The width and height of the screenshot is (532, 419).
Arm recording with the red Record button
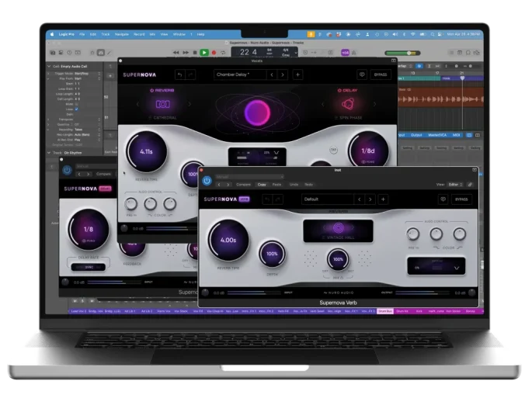214,53
